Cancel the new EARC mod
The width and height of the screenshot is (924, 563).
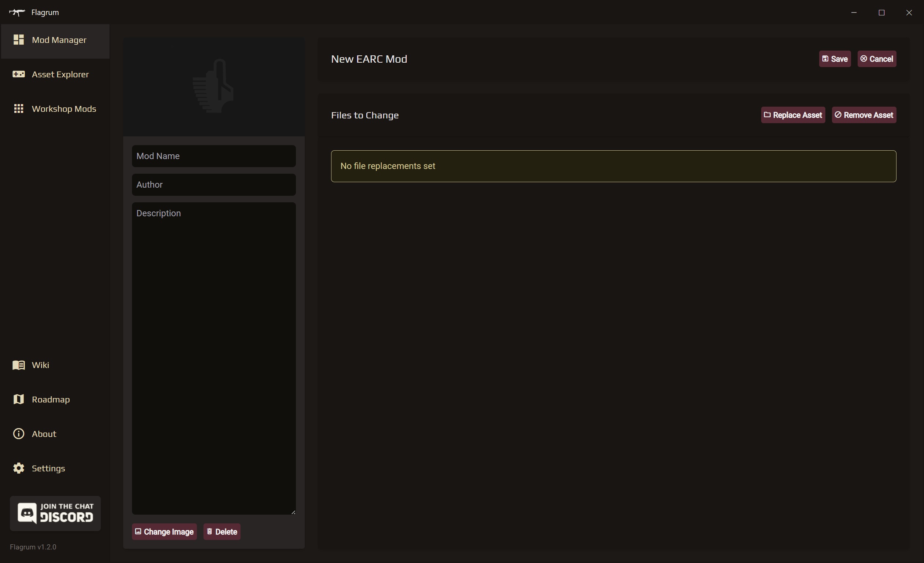(877, 59)
